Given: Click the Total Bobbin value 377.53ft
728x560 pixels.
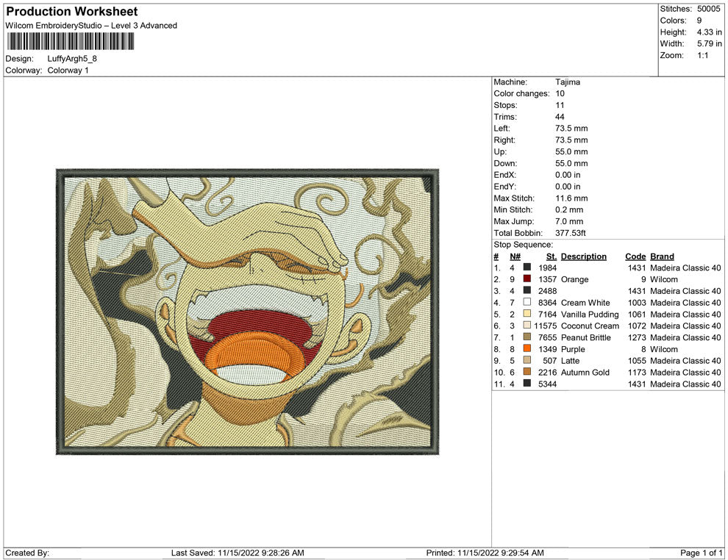Looking at the screenshot, I should point(570,233).
